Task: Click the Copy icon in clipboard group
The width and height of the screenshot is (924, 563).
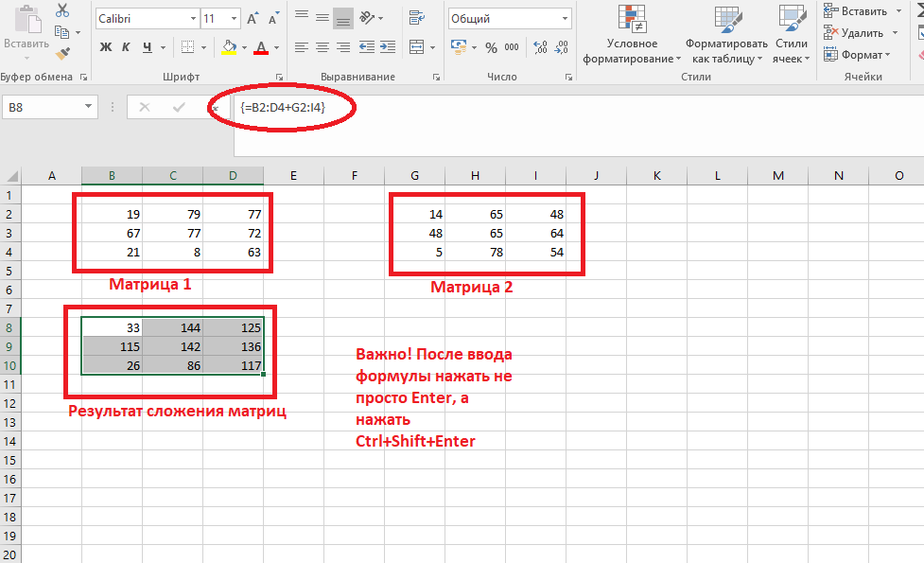Action: click(x=61, y=32)
